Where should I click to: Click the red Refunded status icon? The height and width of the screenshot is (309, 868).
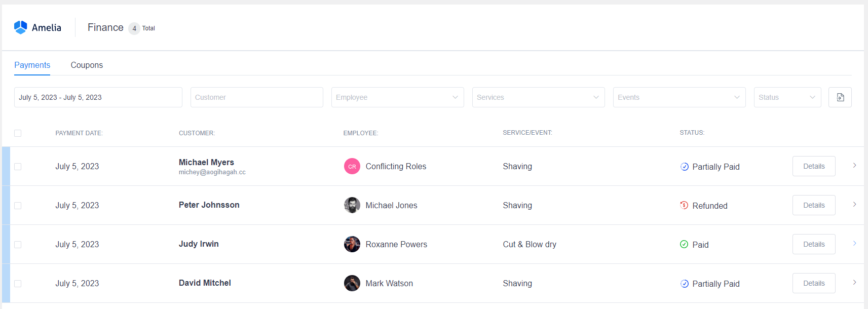tap(684, 205)
